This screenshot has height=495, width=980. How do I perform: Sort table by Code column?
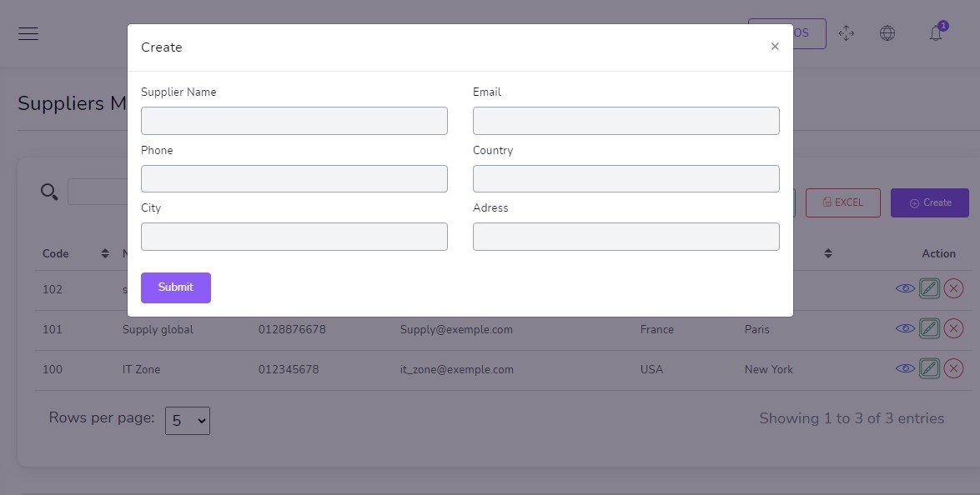tap(105, 253)
